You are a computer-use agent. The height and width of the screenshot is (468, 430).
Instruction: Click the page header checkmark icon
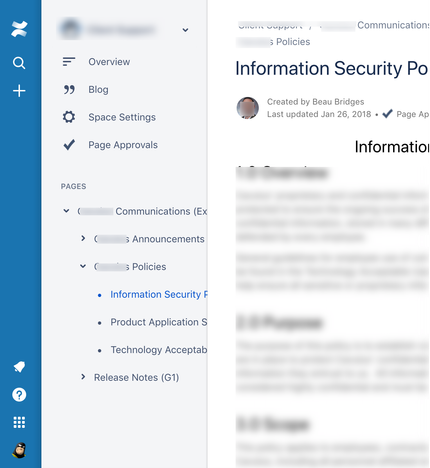coord(387,114)
